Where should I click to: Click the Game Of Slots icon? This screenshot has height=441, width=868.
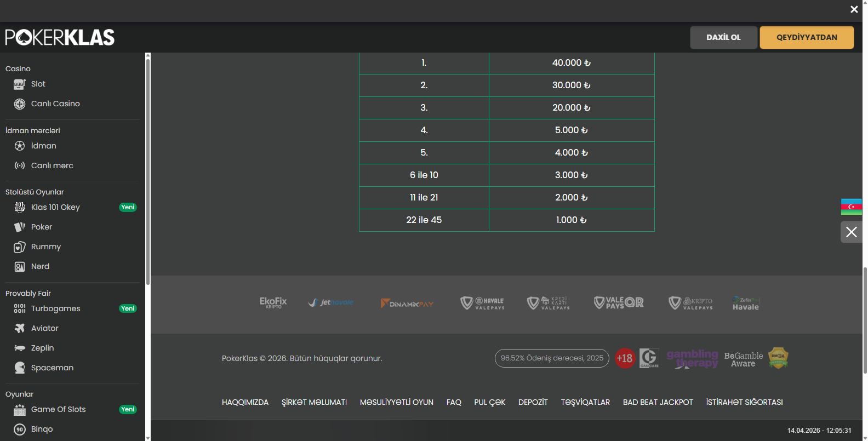coord(20,409)
